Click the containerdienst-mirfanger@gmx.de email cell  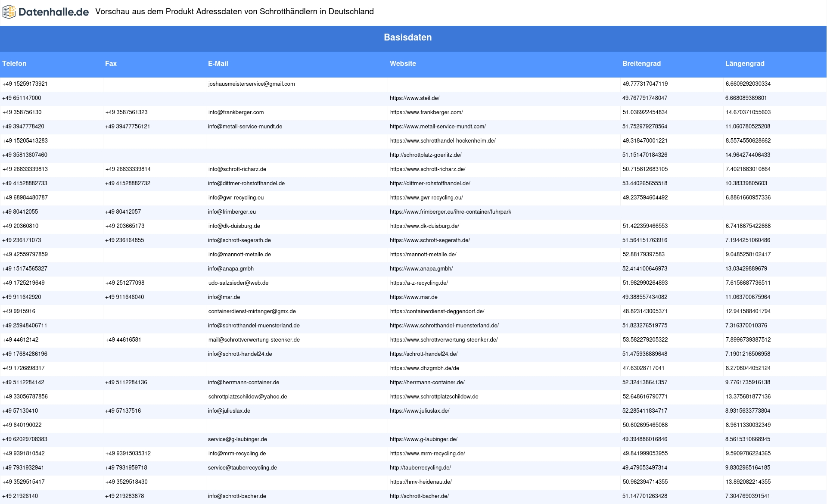[x=252, y=311]
